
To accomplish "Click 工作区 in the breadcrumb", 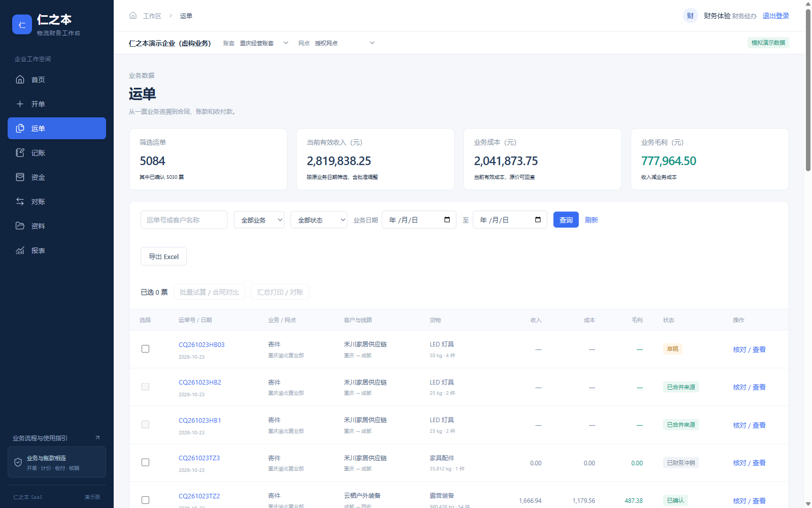I will coord(152,16).
